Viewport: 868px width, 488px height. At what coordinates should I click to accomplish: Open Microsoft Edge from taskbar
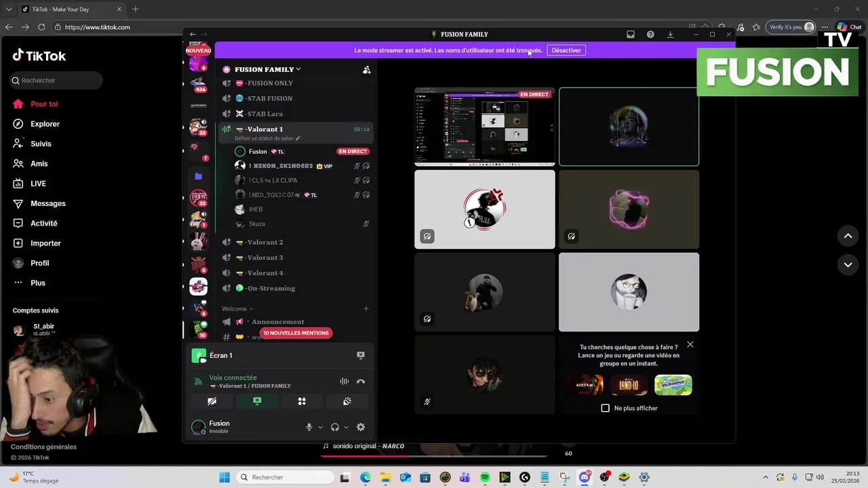(366, 477)
